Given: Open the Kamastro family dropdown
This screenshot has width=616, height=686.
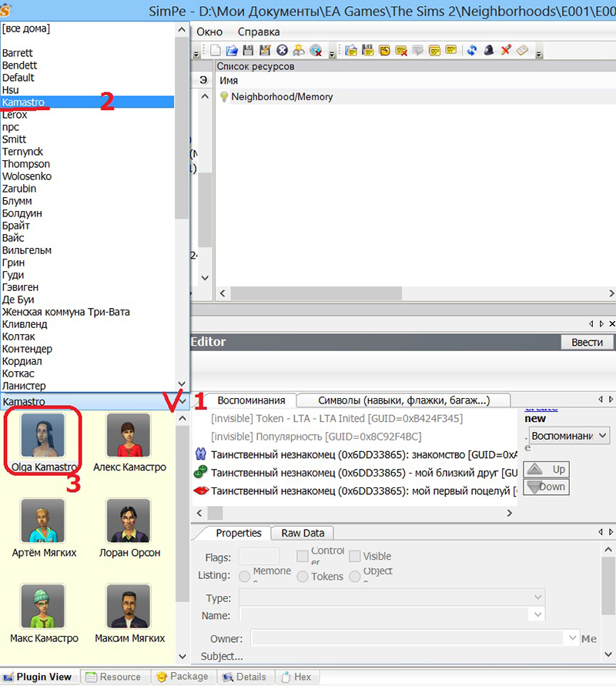Looking at the screenshot, I should click(x=182, y=401).
